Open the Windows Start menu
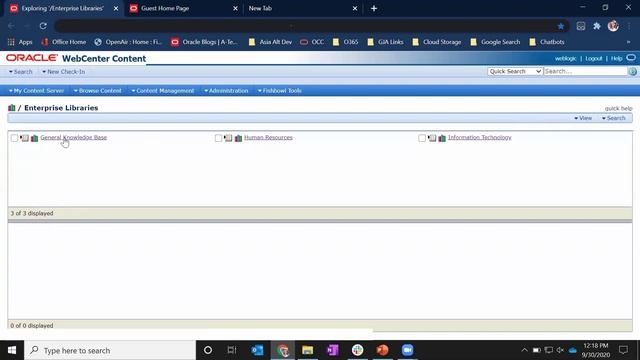The image size is (640, 360). pyautogui.click(x=12, y=350)
